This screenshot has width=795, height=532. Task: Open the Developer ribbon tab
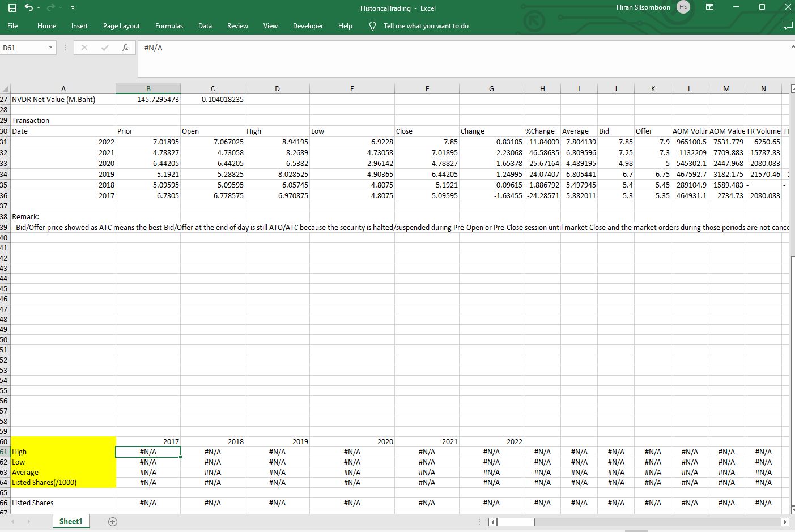(x=308, y=26)
